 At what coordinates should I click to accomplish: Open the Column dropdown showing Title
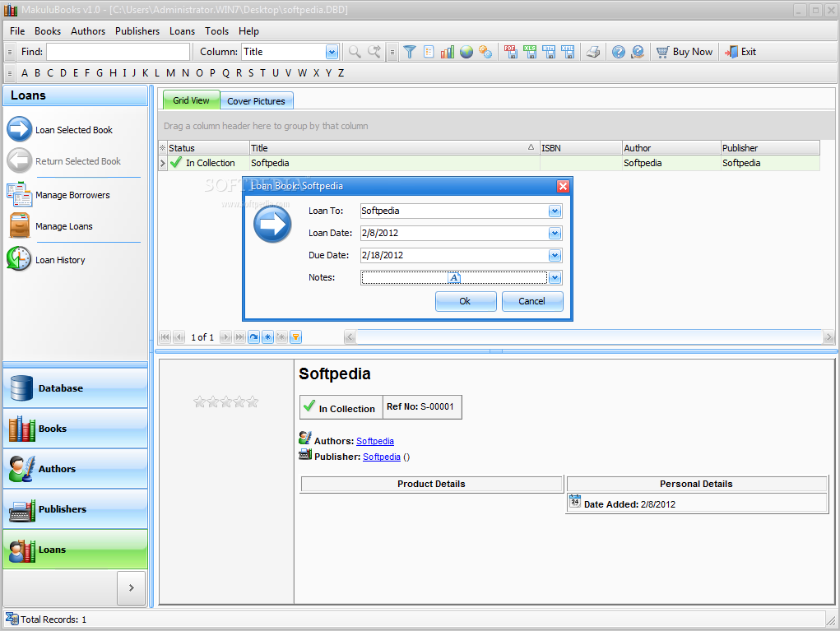pyautogui.click(x=332, y=52)
